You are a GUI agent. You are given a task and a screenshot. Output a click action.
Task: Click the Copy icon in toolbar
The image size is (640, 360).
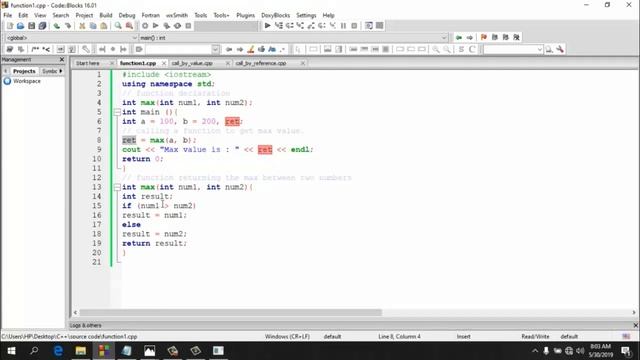point(93,26)
